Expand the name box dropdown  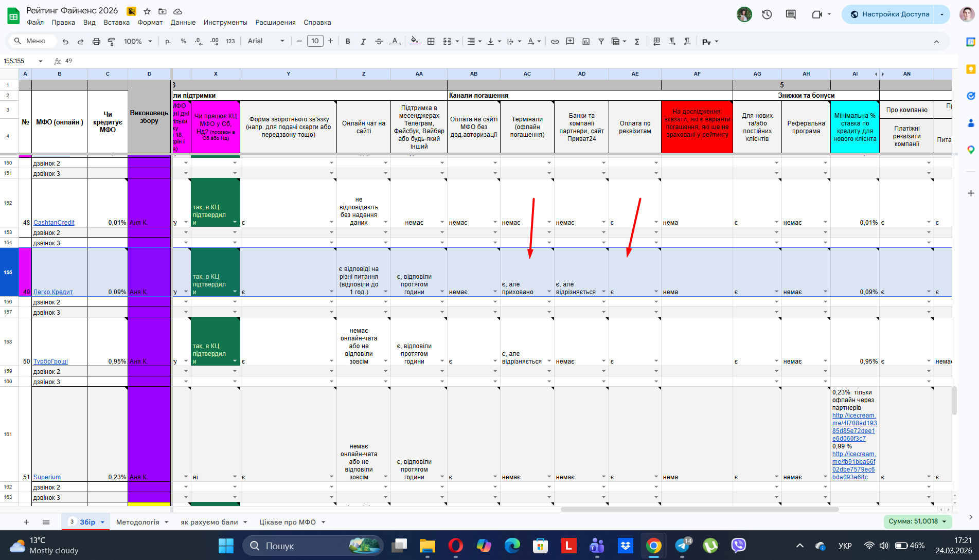(40, 61)
